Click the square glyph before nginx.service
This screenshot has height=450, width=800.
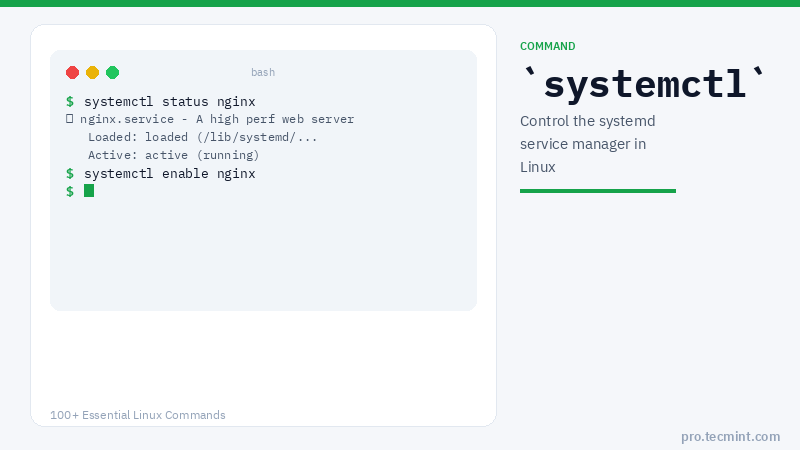[69, 119]
